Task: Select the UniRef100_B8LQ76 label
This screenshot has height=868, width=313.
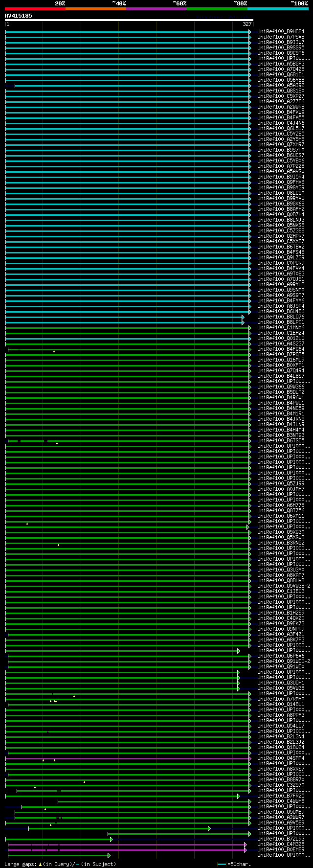Action: click(281, 317)
